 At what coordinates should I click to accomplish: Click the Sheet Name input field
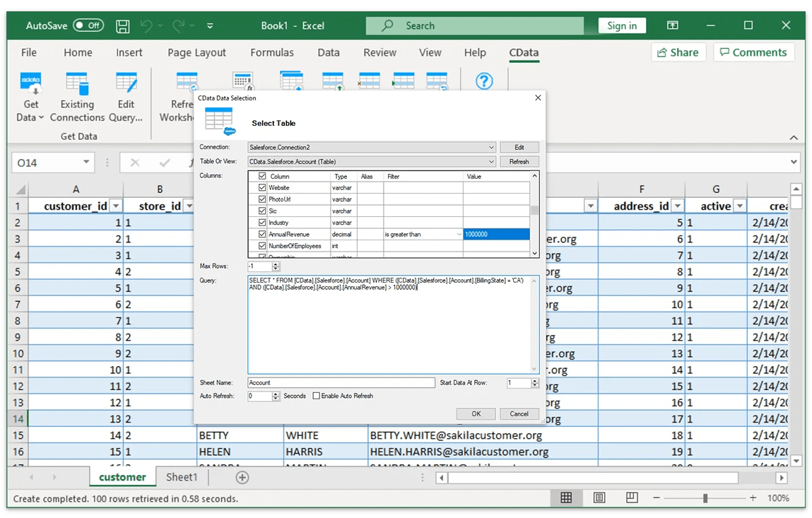click(341, 382)
